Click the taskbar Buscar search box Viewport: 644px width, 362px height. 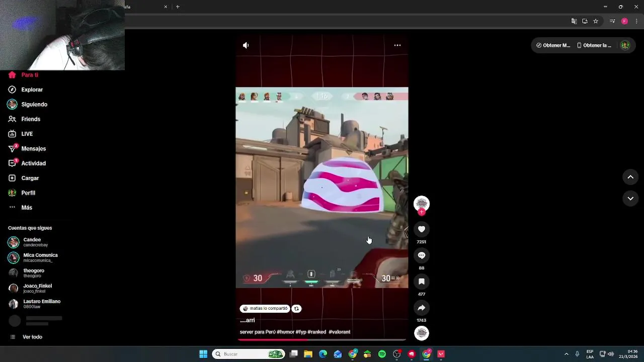pyautogui.click(x=249, y=354)
